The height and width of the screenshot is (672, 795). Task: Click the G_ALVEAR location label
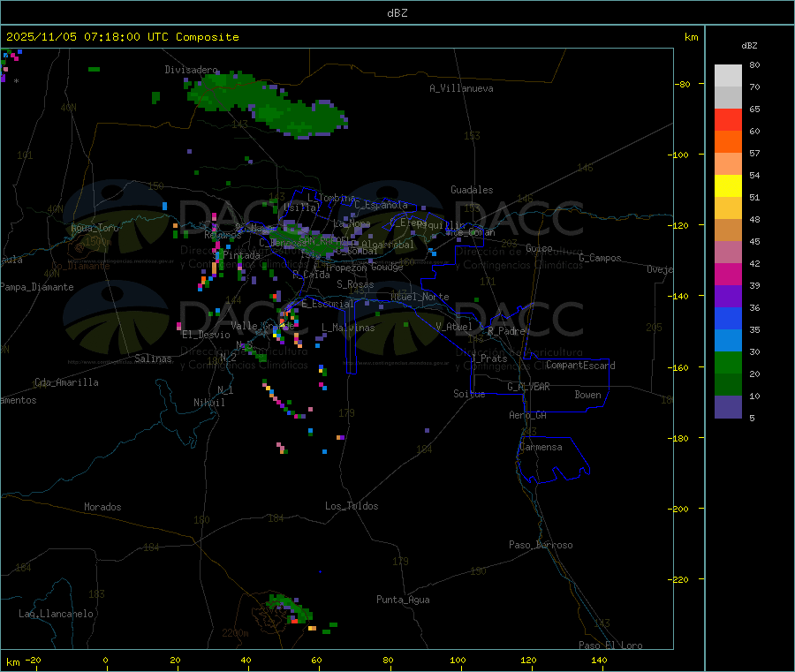pos(528,387)
